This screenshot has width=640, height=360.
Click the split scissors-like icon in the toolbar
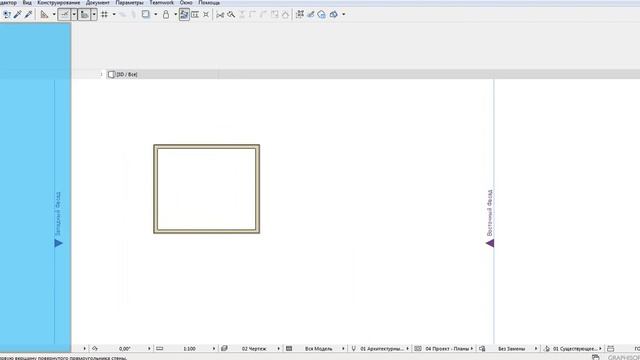coord(220,15)
